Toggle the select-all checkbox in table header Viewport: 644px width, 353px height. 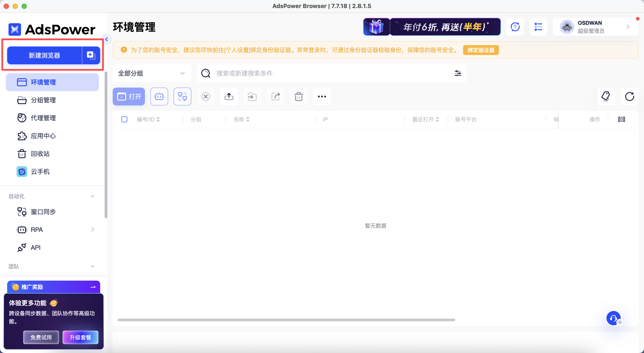point(124,119)
